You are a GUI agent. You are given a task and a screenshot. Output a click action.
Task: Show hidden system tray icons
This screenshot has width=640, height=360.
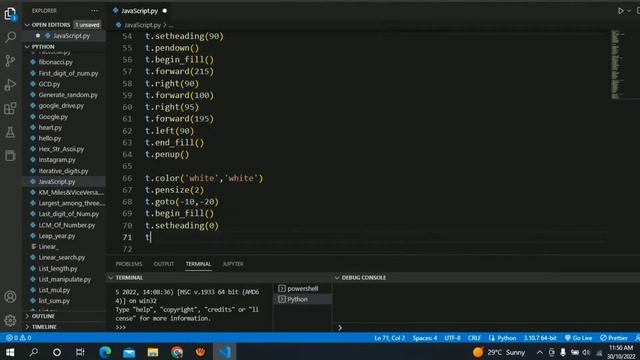click(x=540, y=352)
